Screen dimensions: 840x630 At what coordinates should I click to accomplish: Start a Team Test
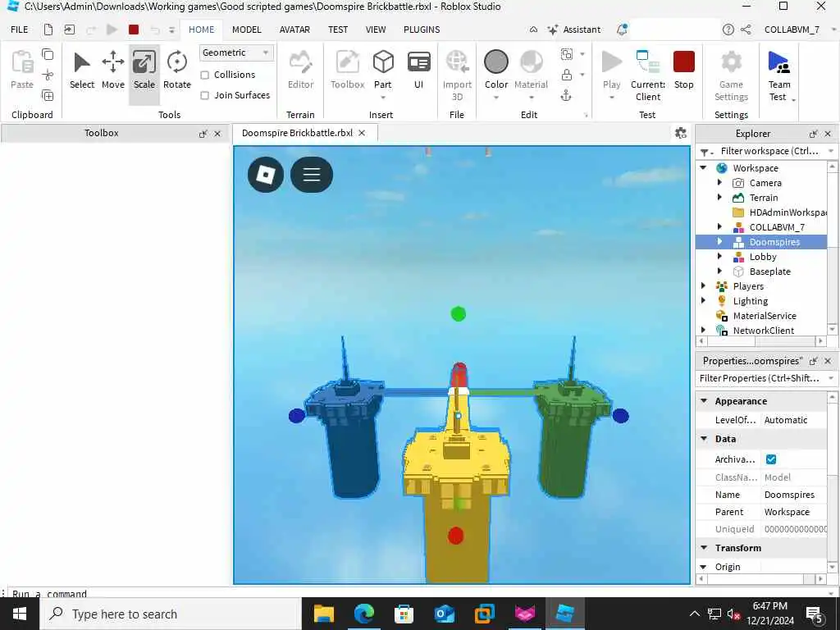[780, 75]
